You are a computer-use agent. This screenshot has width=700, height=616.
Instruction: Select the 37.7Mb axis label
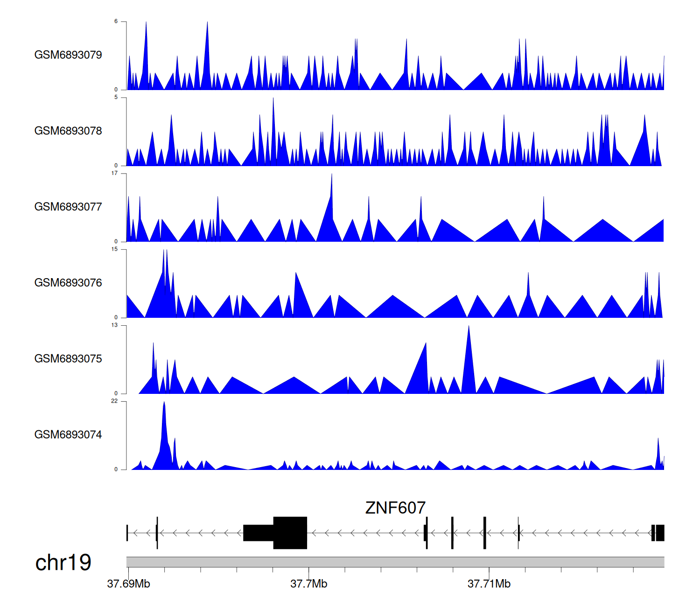pyautogui.click(x=308, y=584)
